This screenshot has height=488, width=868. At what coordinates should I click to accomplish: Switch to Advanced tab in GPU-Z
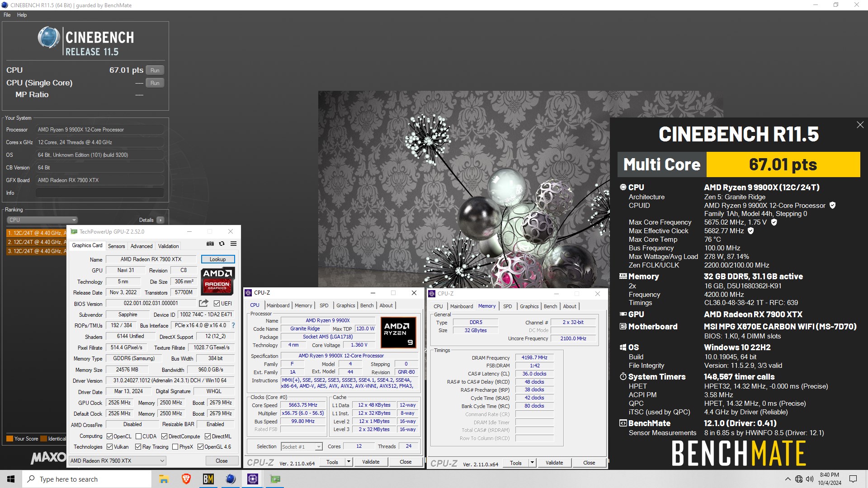(142, 246)
